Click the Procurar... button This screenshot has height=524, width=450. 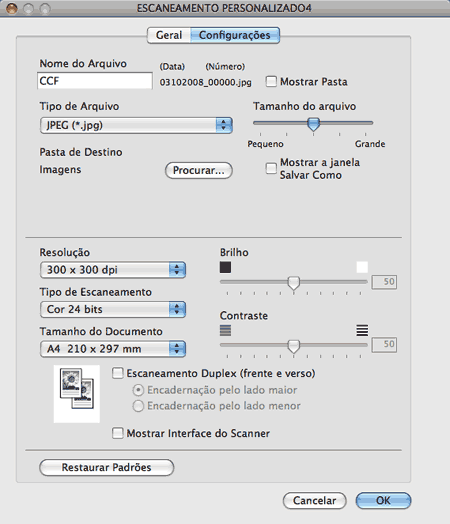pyautogui.click(x=199, y=170)
